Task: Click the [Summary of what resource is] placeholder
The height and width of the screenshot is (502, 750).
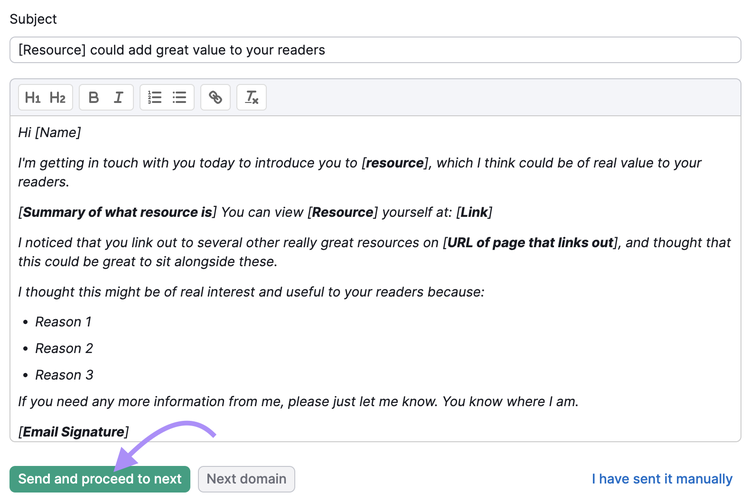Action: click(117, 212)
